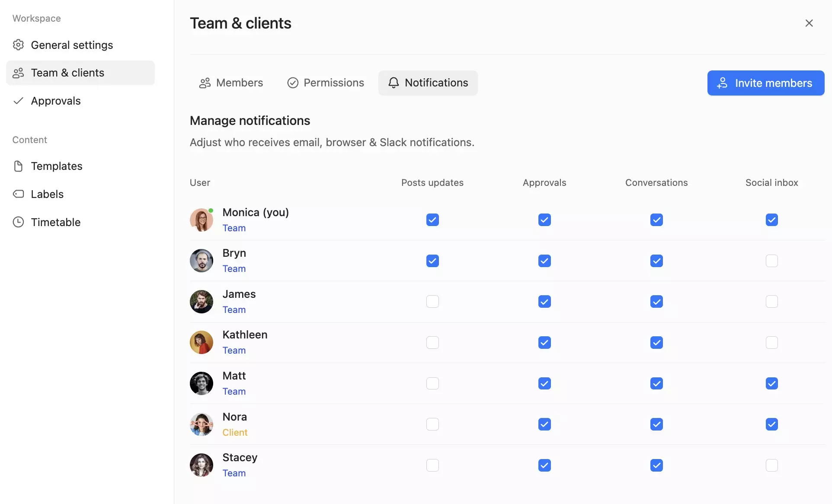832x504 pixels.
Task: Click the Social inbox column header
Action: click(x=772, y=182)
